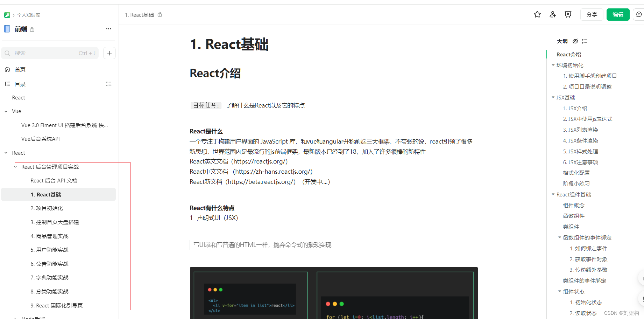Click the plus button to create new document
This screenshot has height=319, width=644.
click(x=109, y=53)
